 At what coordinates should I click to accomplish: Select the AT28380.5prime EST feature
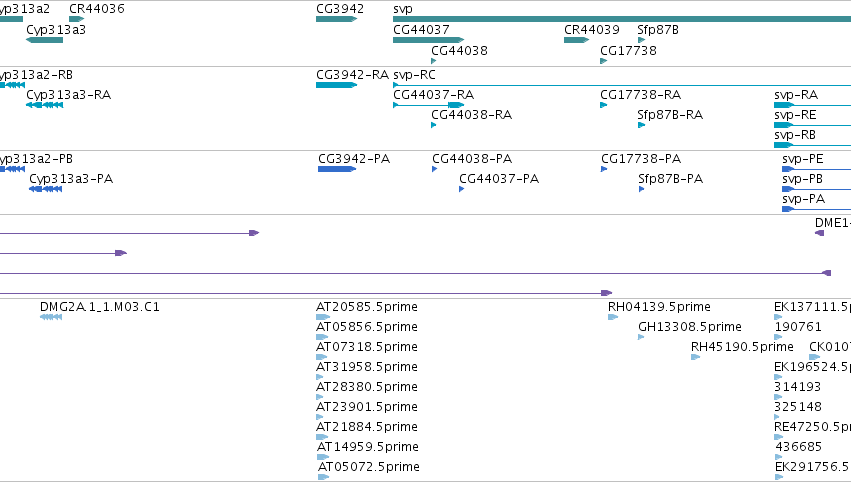coord(320,397)
